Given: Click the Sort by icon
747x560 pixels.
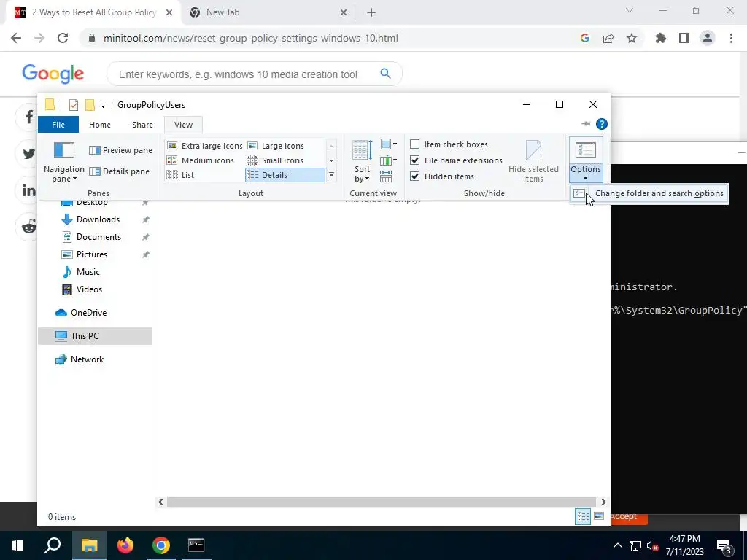Looking at the screenshot, I should pos(362,150).
